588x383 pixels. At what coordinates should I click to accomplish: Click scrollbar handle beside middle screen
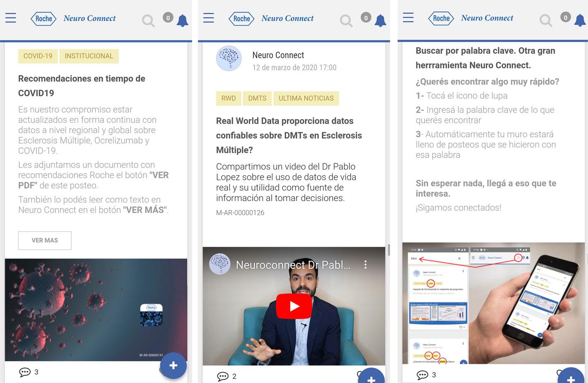[389, 250]
